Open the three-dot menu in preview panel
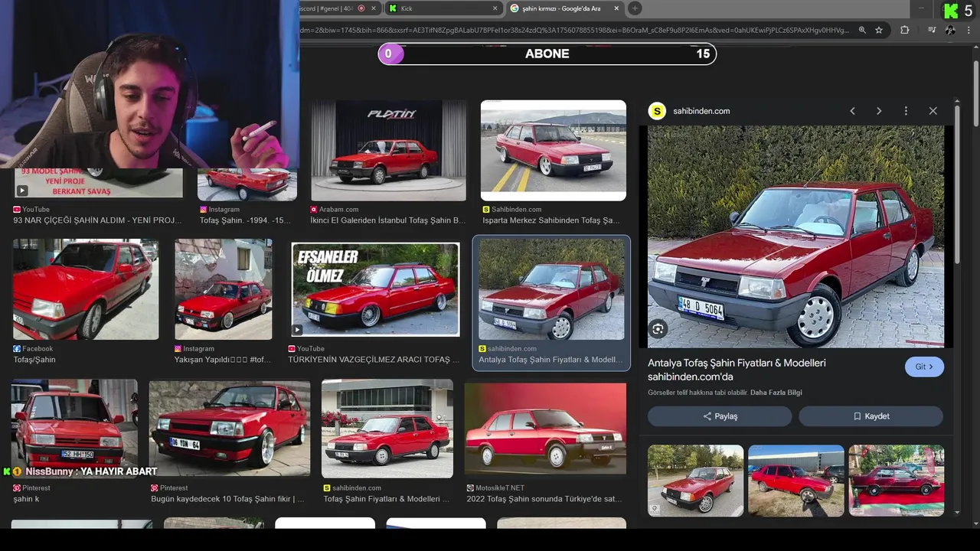980x551 pixels. click(906, 111)
